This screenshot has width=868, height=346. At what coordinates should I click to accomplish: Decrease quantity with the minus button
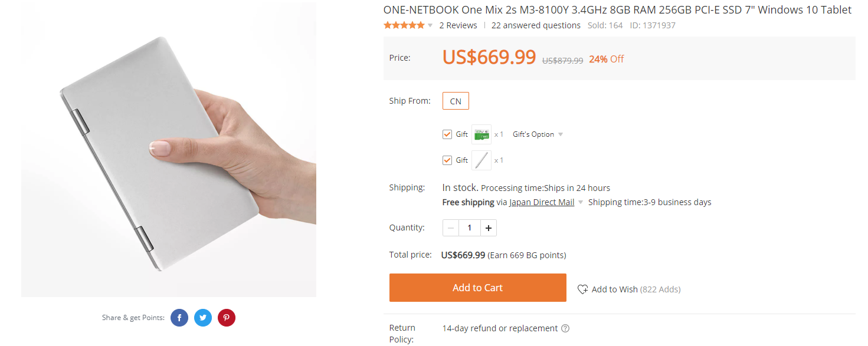tap(451, 228)
